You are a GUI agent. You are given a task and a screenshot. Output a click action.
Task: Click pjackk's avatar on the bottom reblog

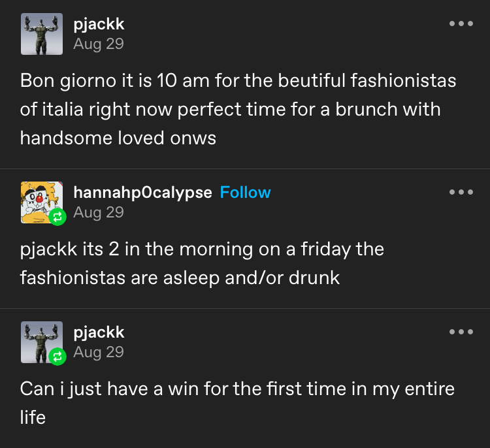(41, 341)
